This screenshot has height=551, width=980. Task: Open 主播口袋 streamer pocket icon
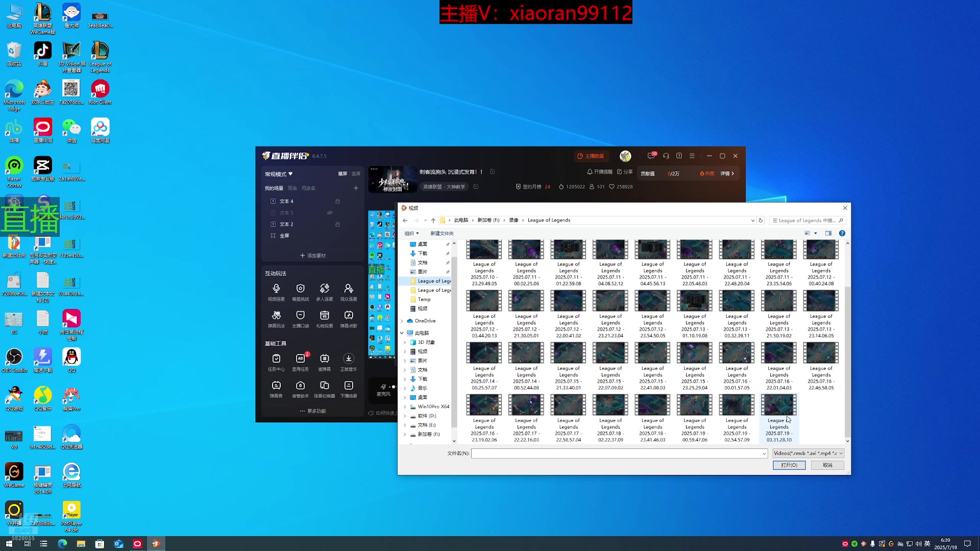click(x=300, y=319)
